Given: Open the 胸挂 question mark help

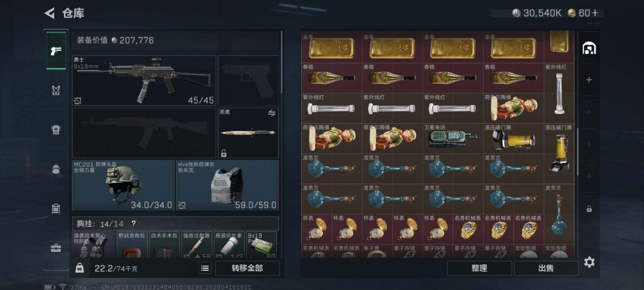Looking at the screenshot, I should [x=133, y=223].
